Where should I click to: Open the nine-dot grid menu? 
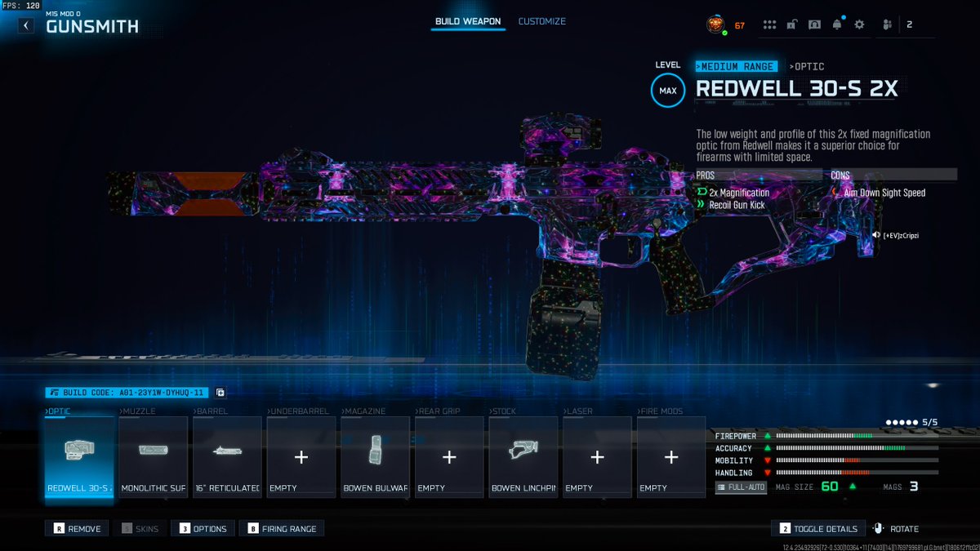coord(769,24)
